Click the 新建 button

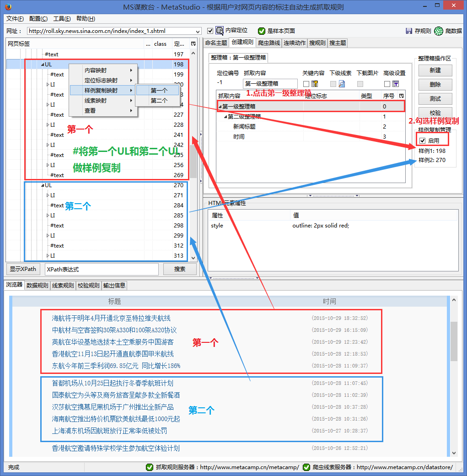tap(435, 70)
